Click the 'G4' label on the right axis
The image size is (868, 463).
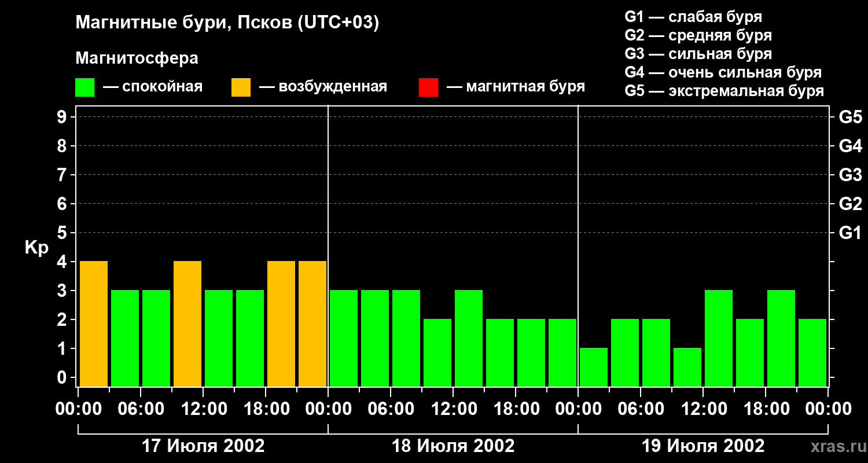pos(851,146)
